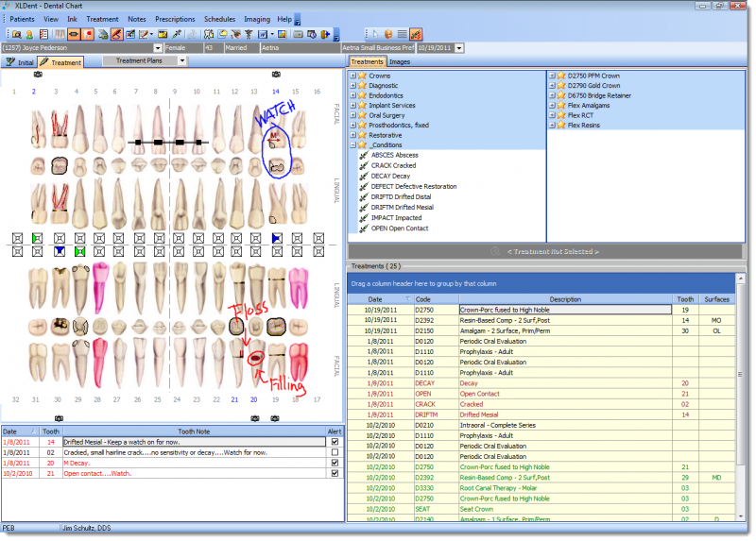
Task: Select the DECAY Decay condition icon
Action: coord(364,176)
